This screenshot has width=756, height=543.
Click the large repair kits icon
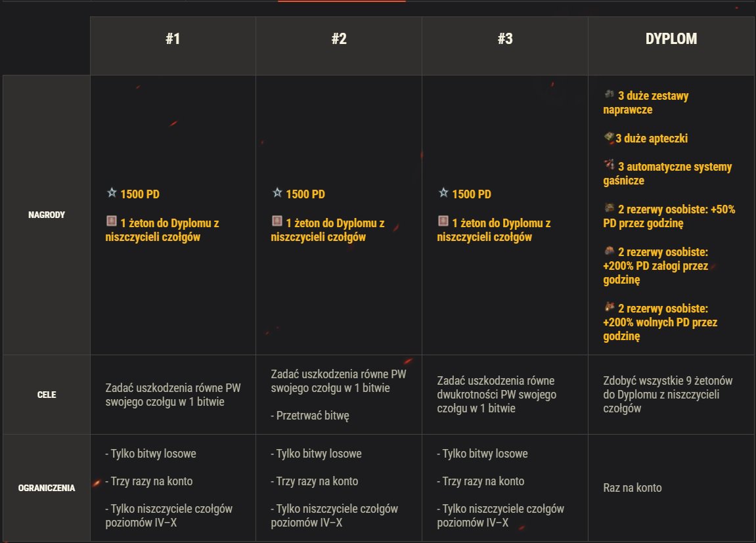tap(610, 94)
